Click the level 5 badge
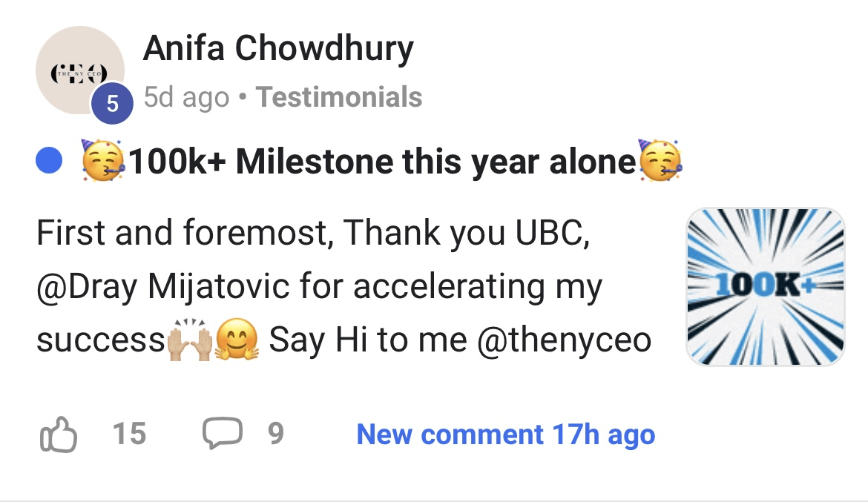The width and height of the screenshot is (868, 502). tap(112, 104)
